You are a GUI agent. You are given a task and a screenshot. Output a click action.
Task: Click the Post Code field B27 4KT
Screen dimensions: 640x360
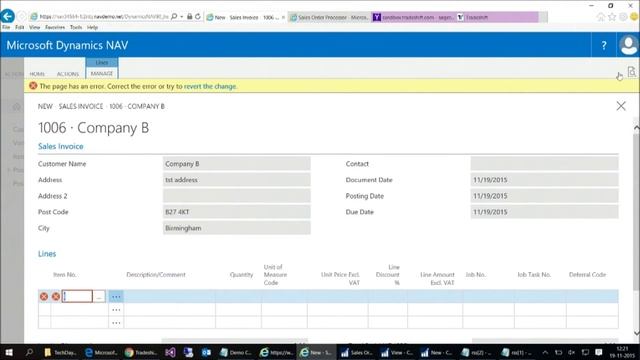(x=236, y=212)
